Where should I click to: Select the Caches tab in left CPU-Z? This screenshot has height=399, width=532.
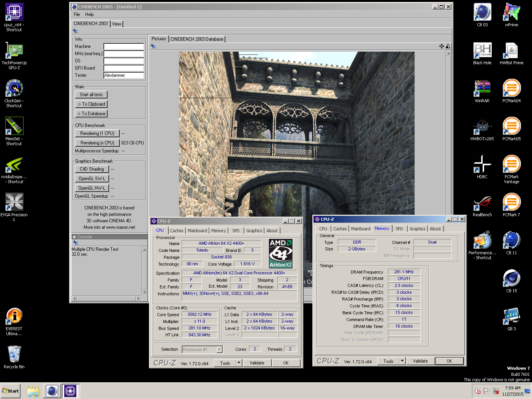[177, 231]
